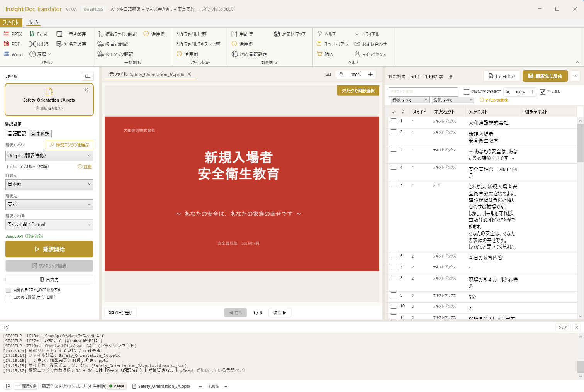Click クリックで図形選択 button
584x392 pixels.
click(x=358, y=91)
